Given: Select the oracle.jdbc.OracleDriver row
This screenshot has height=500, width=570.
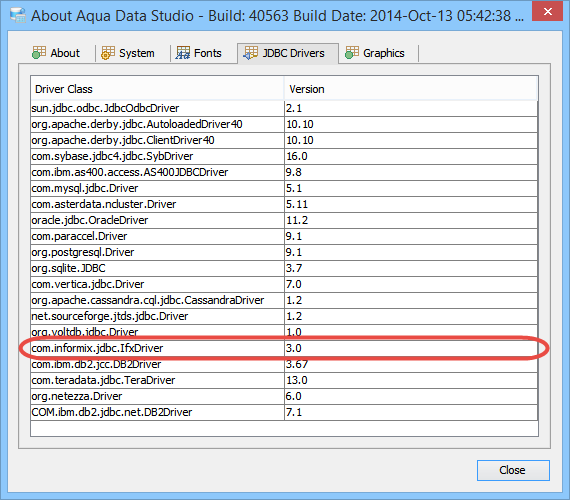Looking at the screenshot, I should 284,220.
